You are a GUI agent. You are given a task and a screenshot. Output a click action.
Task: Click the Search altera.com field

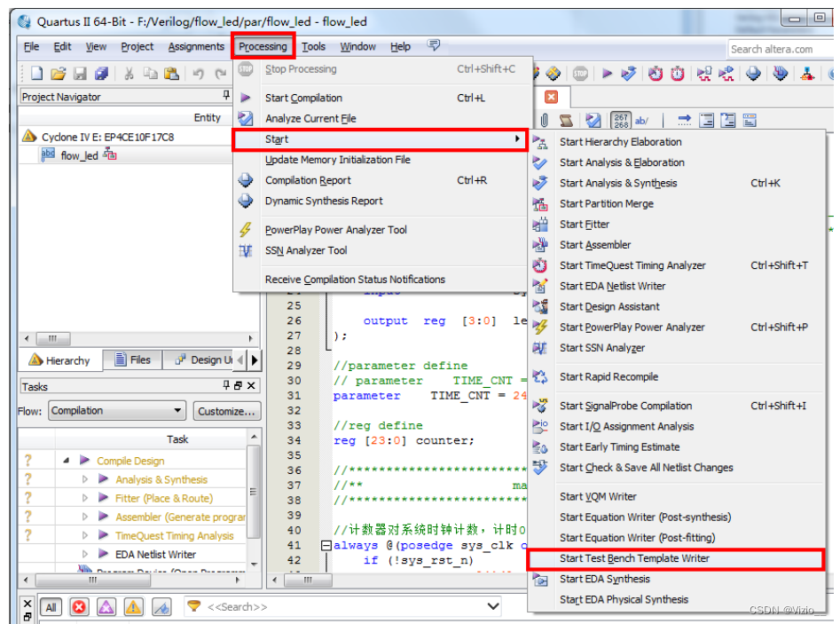click(781, 50)
